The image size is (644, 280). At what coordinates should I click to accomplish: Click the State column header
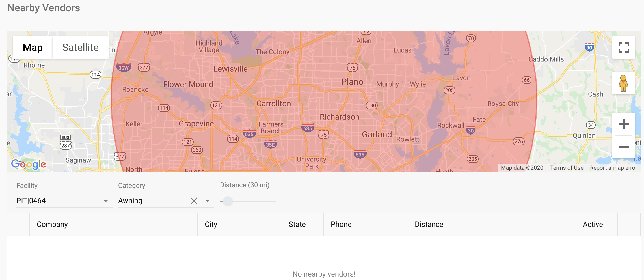pyautogui.click(x=297, y=224)
